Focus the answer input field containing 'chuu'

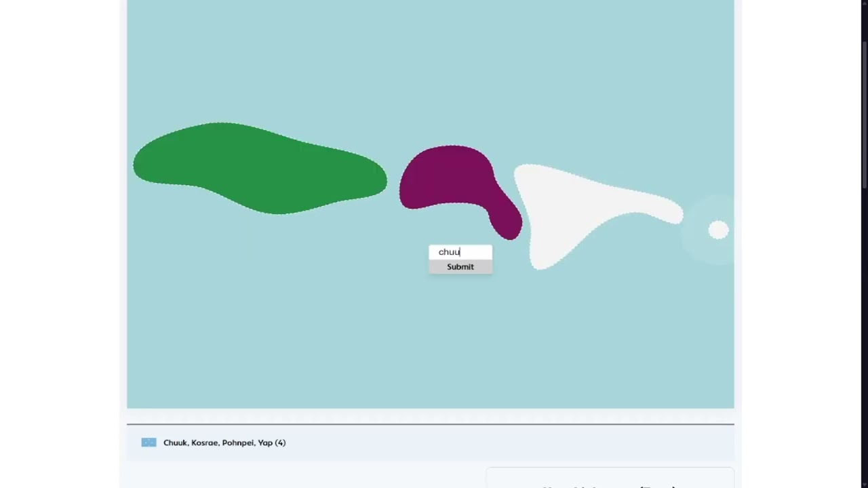click(460, 252)
